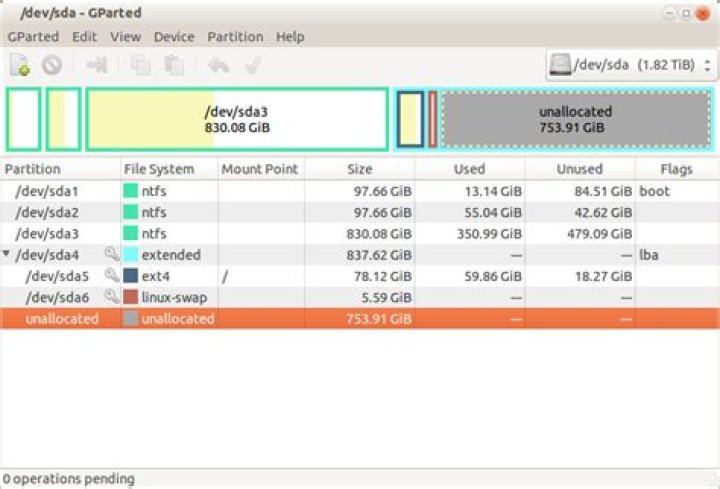
Task: Click the 5.59 GiB size value
Action: (x=387, y=297)
